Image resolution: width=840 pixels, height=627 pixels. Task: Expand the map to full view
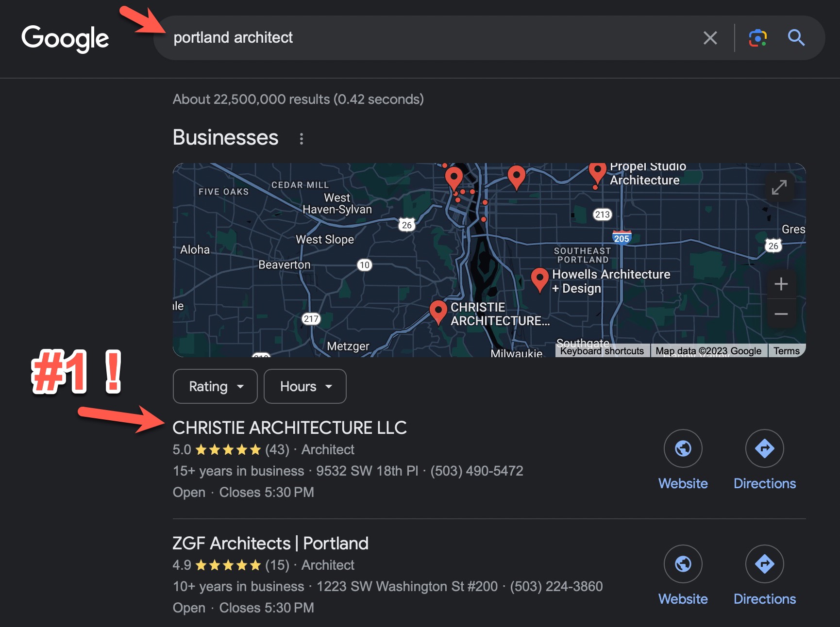click(x=779, y=187)
